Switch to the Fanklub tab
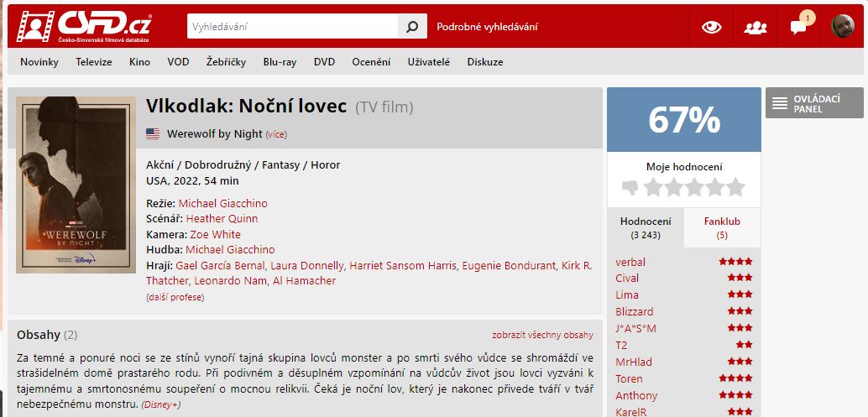 [x=723, y=228]
